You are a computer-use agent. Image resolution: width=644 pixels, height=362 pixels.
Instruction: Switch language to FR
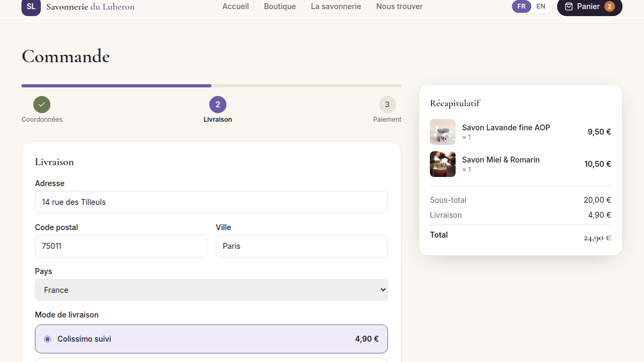coord(521,6)
